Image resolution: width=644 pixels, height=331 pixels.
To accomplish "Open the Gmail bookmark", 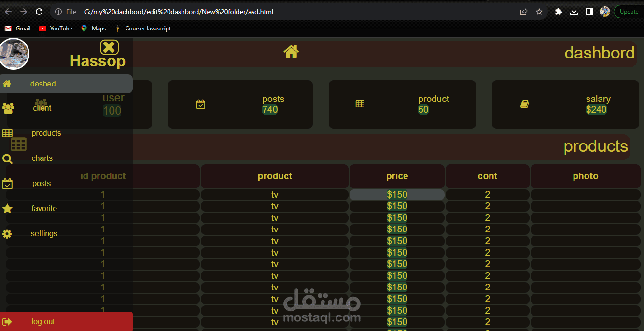I will (18, 29).
